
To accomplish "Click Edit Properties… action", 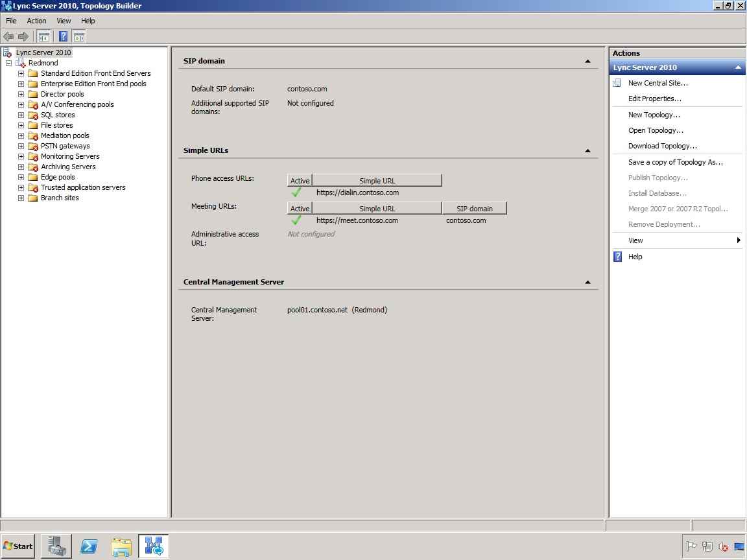I will click(x=654, y=99).
